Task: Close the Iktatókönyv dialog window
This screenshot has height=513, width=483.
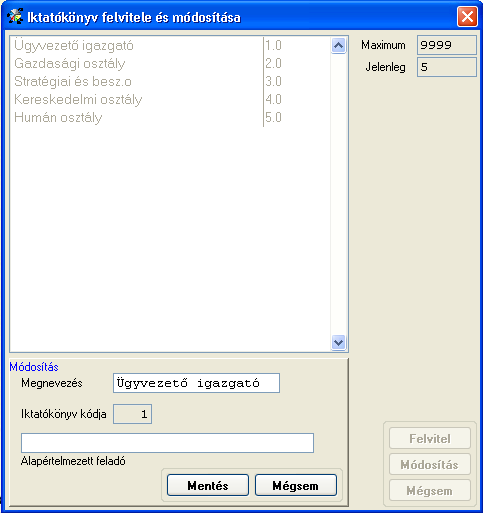Action: (x=467, y=16)
